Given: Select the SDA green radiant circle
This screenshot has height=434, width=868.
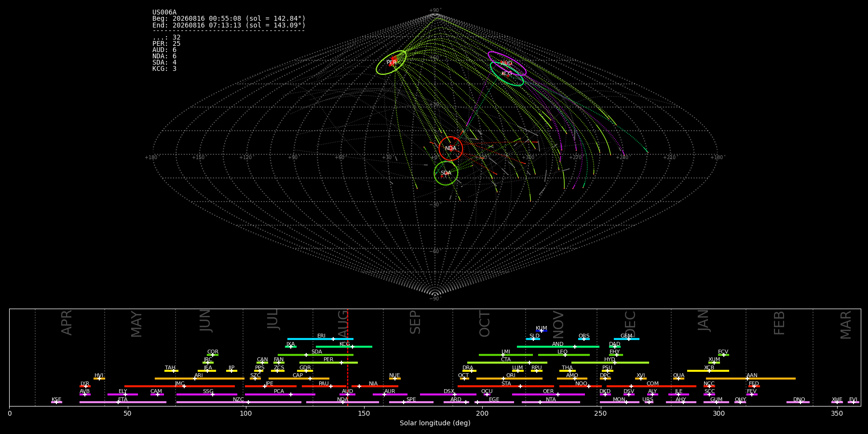Looking at the screenshot, I should click(446, 173).
